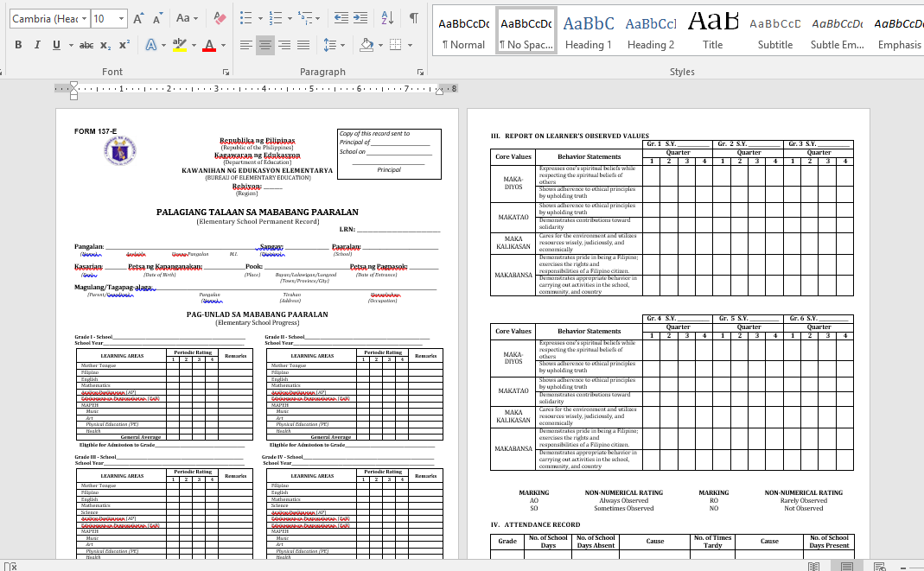924x571 pixels.
Task: Toggle Underline formatting
Action: pos(56,45)
